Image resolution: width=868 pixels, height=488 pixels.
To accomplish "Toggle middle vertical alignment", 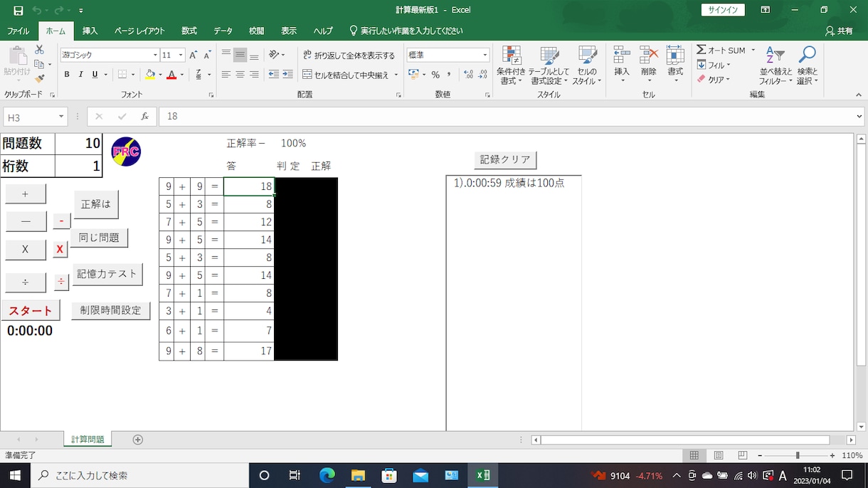I will tap(240, 55).
